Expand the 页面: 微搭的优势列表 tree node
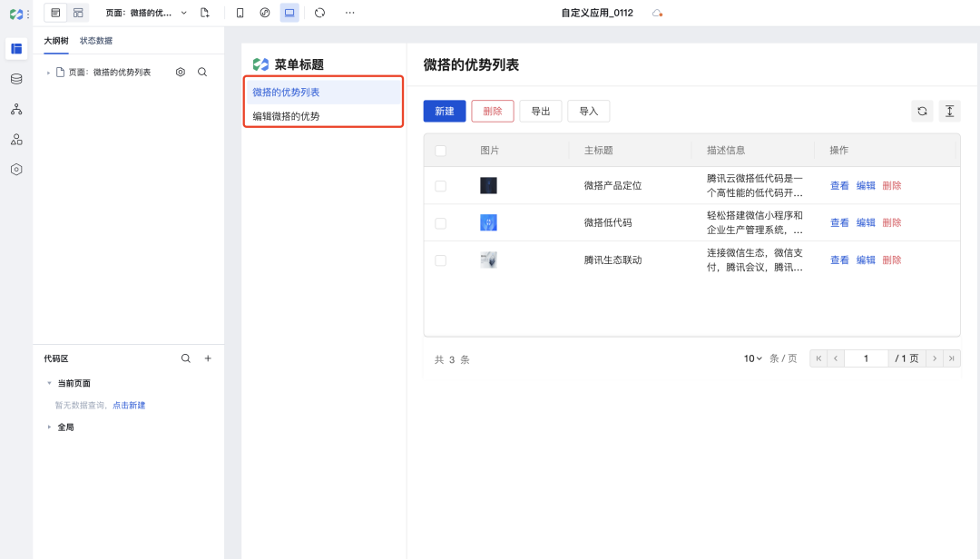Image resolution: width=980 pixels, height=559 pixels. coord(49,73)
